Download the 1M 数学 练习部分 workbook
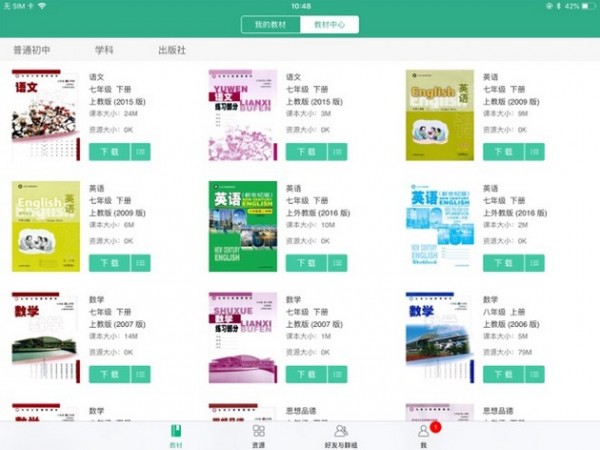The image size is (600, 450). coord(305,373)
